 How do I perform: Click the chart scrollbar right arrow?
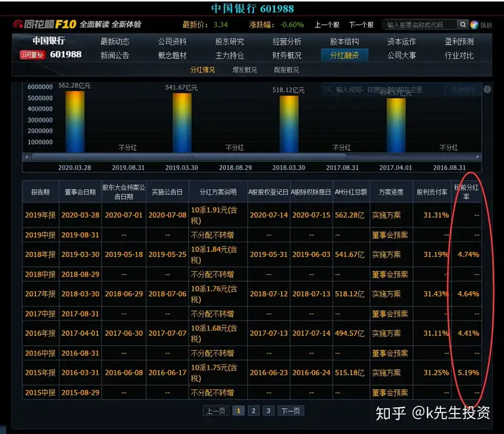477,157
